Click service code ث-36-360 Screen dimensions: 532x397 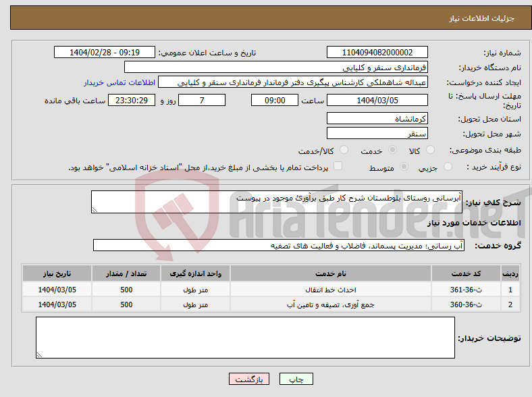pyautogui.click(x=467, y=305)
